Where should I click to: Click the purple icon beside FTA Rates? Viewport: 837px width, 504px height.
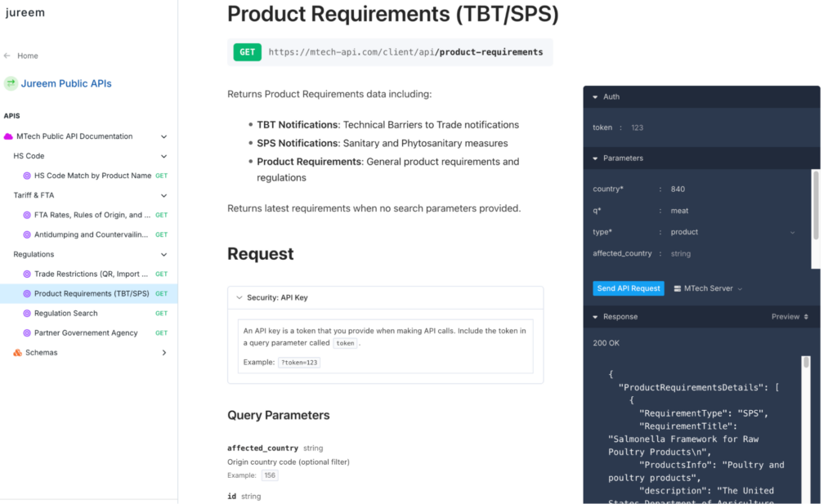tap(27, 215)
